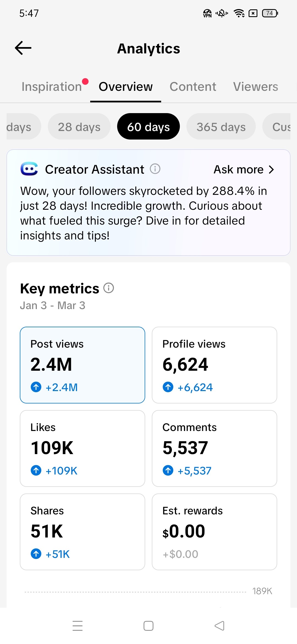
Task: Tap the Key metrics info icon
Action: [109, 288]
